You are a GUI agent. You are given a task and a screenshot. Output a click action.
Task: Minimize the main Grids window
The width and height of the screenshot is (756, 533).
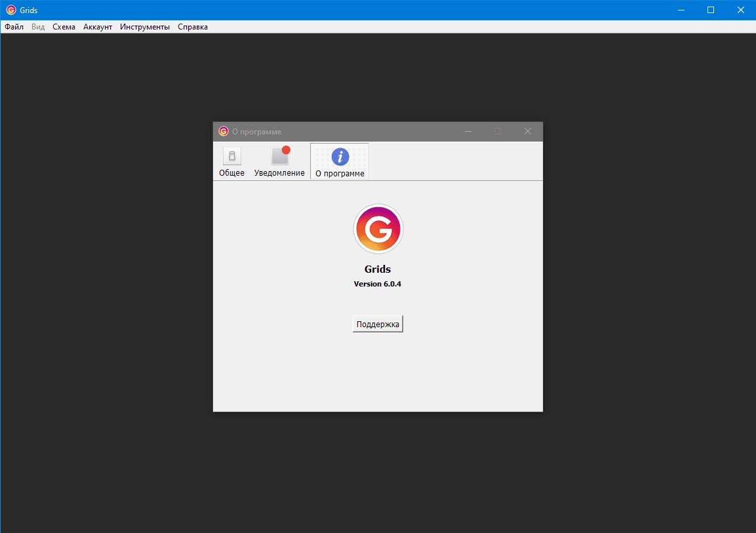click(x=681, y=10)
